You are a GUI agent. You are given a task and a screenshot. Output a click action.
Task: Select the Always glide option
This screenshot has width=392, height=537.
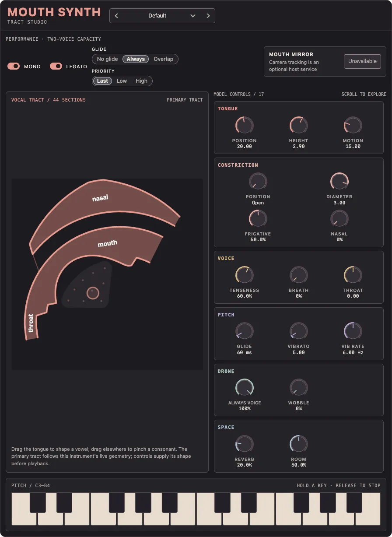click(x=136, y=59)
